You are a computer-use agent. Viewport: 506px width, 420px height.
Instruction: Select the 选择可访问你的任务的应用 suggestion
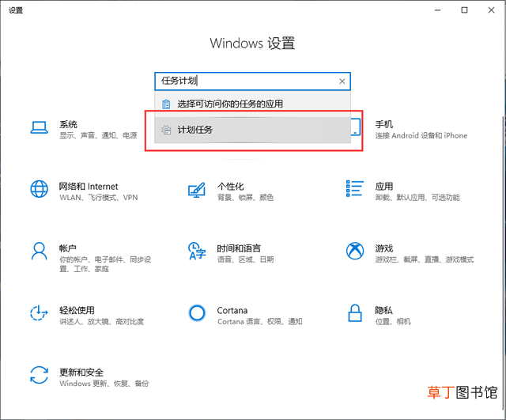point(252,104)
